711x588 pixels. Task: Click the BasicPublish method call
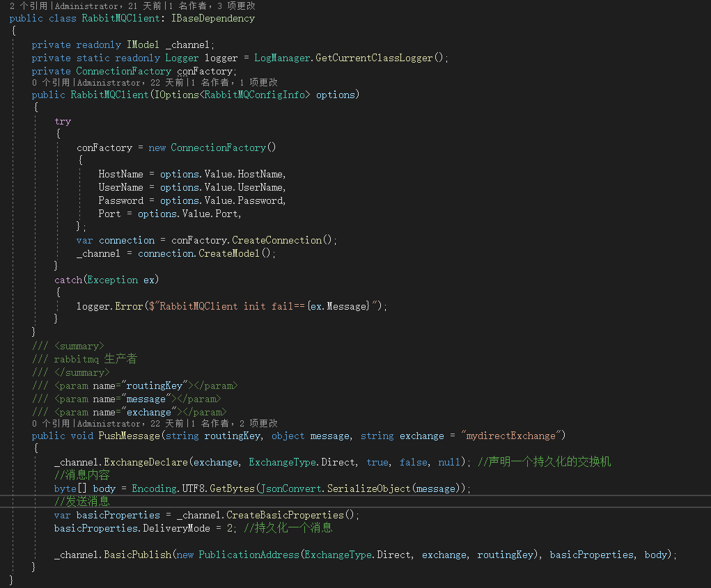pyautogui.click(x=138, y=555)
